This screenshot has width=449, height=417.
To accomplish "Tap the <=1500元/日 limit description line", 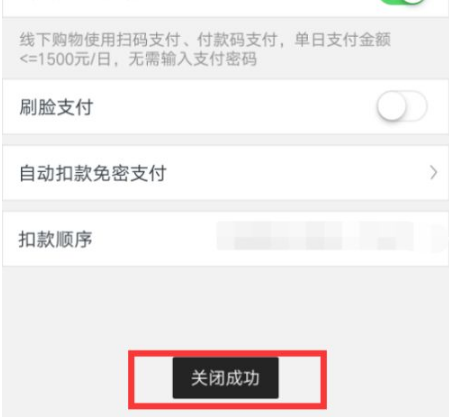I will click(138, 60).
